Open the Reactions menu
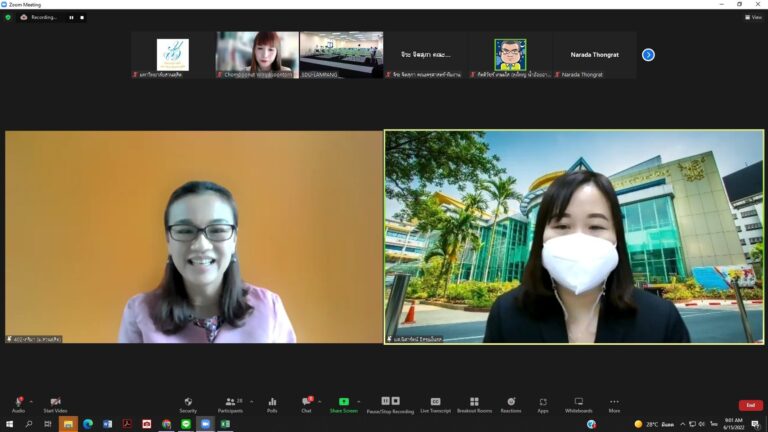This screenshot has height=432, width=768. [x=511, y=403]
